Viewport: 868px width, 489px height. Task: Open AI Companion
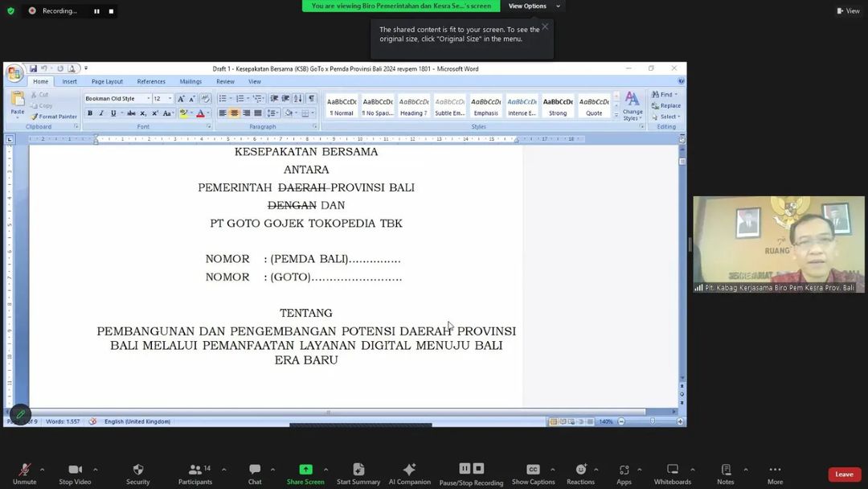(410, 474)
